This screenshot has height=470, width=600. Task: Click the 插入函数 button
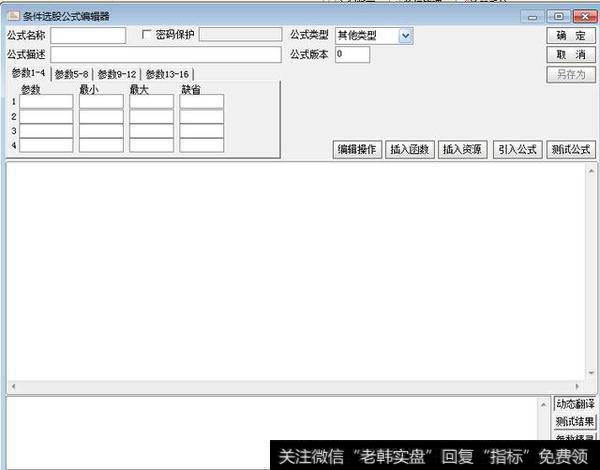[409, 149]
